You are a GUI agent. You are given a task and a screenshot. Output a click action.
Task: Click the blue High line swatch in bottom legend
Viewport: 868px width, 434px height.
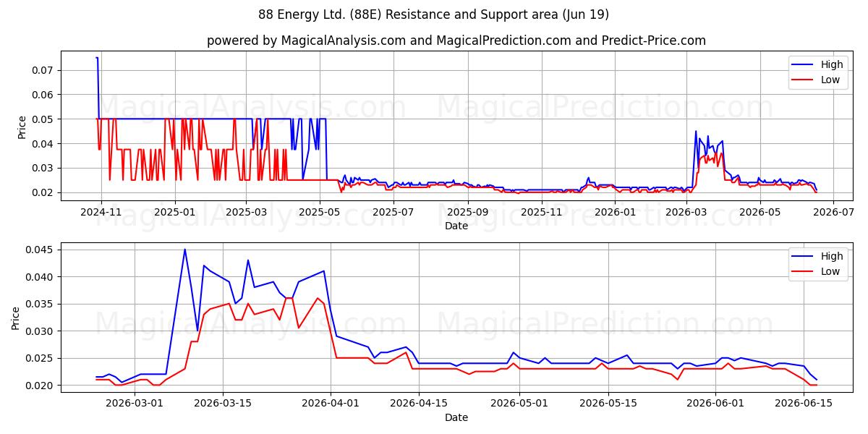[804, 257]
